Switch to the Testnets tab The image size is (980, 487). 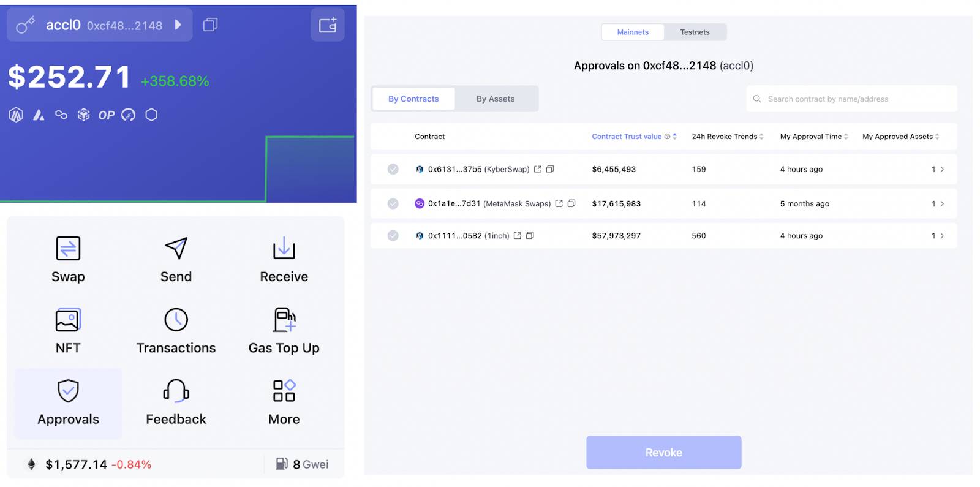click(x=695, y=32)
